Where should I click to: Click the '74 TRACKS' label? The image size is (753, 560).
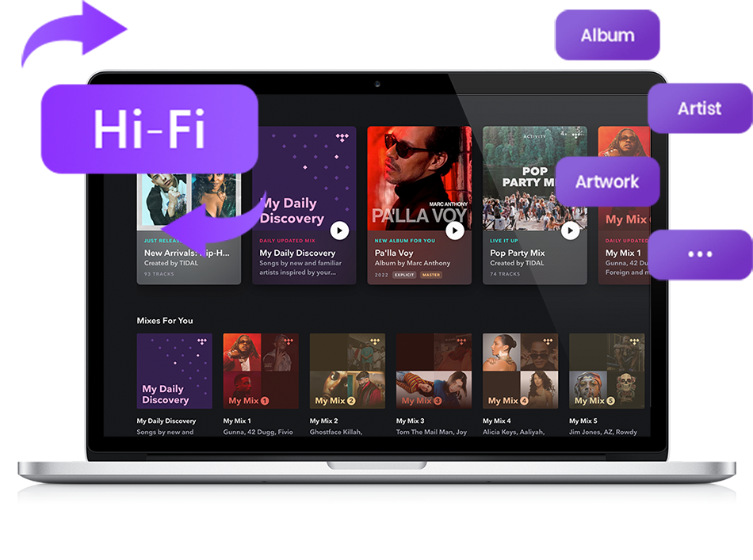point(505,274)
